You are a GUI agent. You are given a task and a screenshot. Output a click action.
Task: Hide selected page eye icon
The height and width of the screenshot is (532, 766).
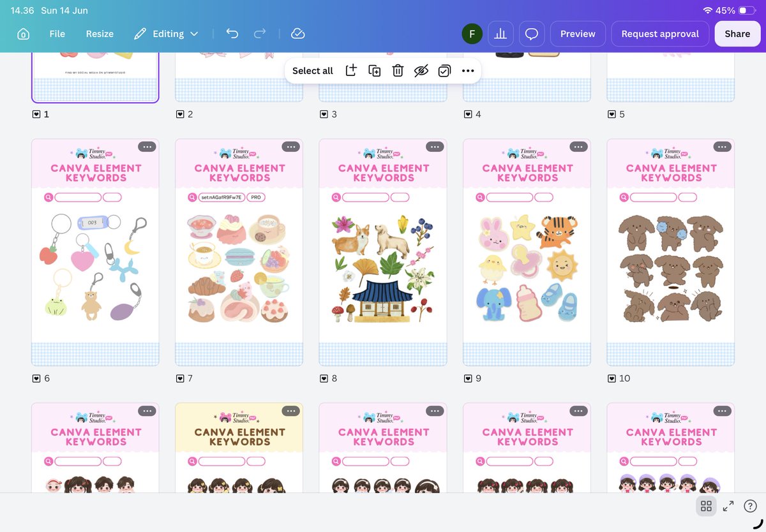[421, 71]
